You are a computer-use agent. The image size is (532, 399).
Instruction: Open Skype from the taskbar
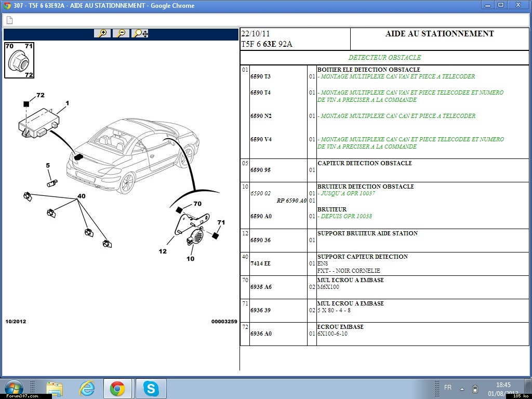(151, 388)
